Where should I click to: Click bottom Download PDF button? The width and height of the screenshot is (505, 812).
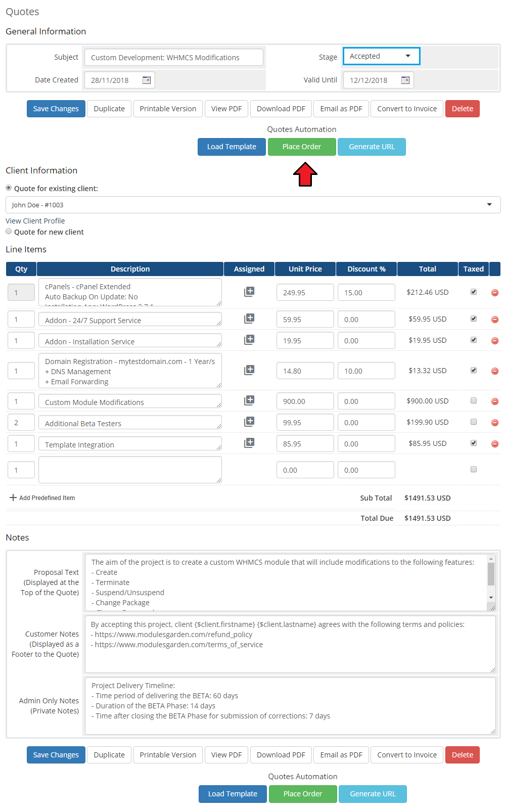[x=281, y=755]
